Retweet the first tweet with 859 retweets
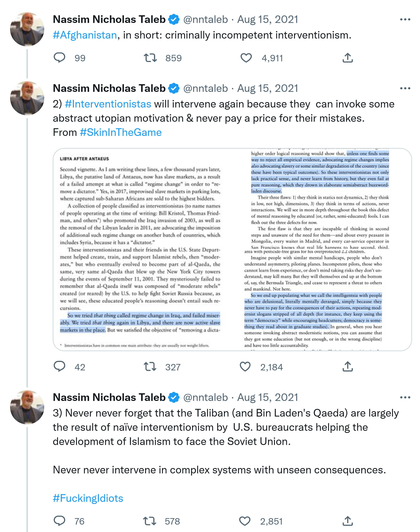420x532 pixels. [150, 58]
